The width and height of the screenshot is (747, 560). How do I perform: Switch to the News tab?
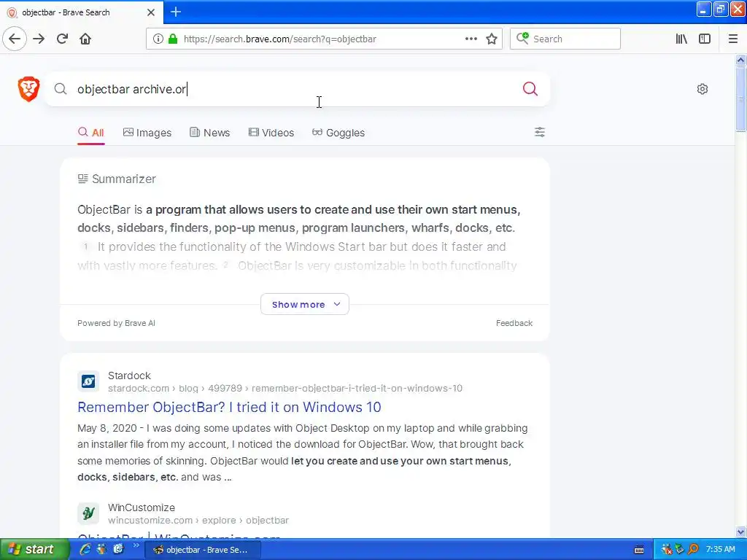coord(209,133)
